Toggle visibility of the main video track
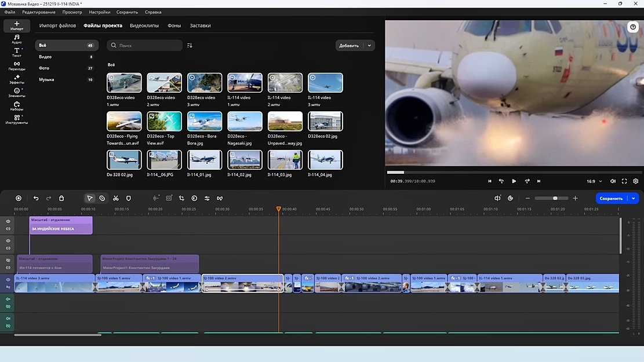The height and width of the screenshot is (362, 644). click(8, 280)
